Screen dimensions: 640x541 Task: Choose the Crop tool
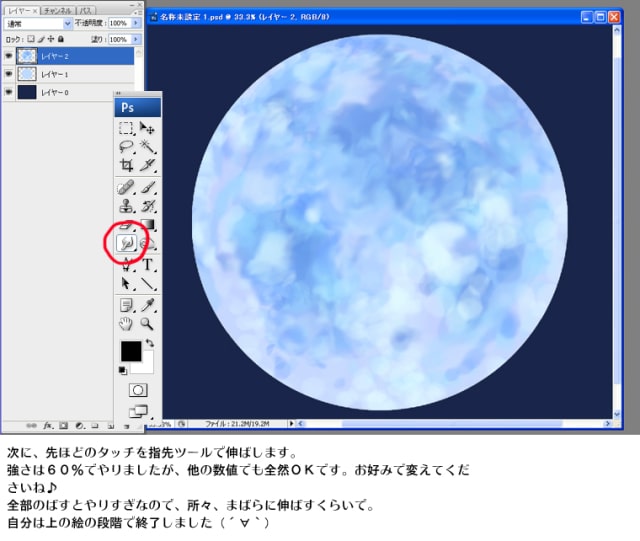tap(126, 165)
